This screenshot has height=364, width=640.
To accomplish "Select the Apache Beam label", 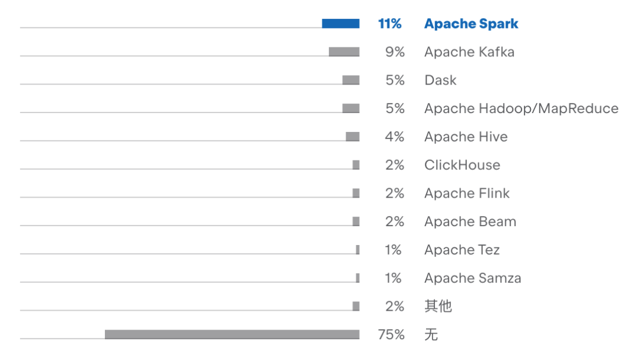I will [x=470, y=222].
